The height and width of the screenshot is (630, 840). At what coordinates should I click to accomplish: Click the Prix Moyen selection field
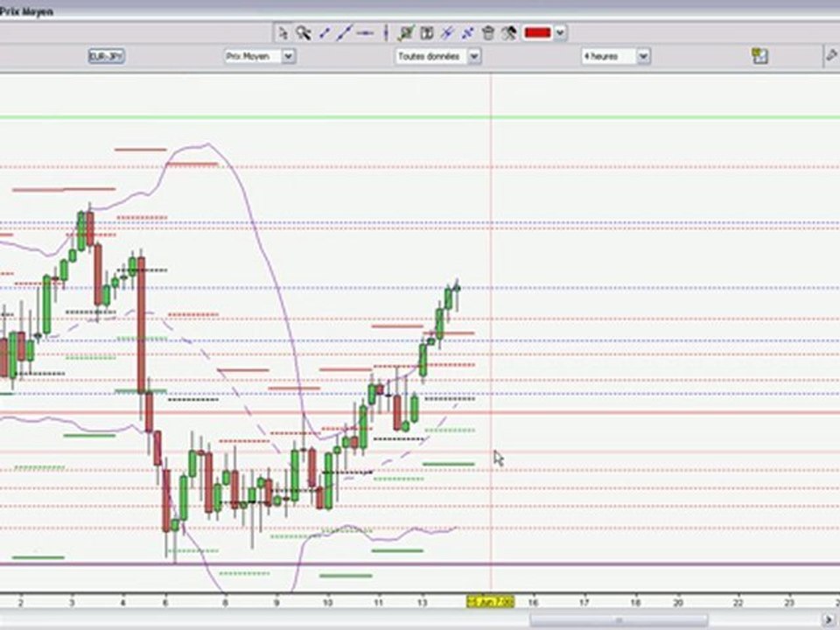click(x=253, y=56)
